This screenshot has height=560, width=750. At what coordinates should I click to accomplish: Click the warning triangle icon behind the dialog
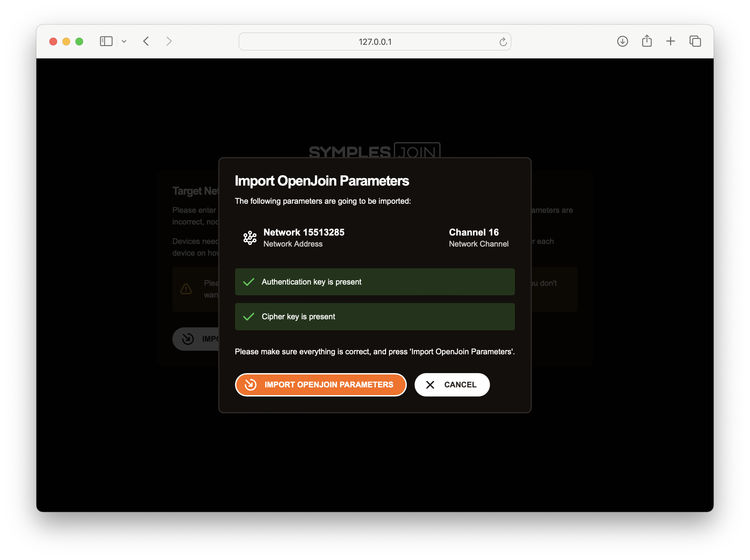coord(186,289)
